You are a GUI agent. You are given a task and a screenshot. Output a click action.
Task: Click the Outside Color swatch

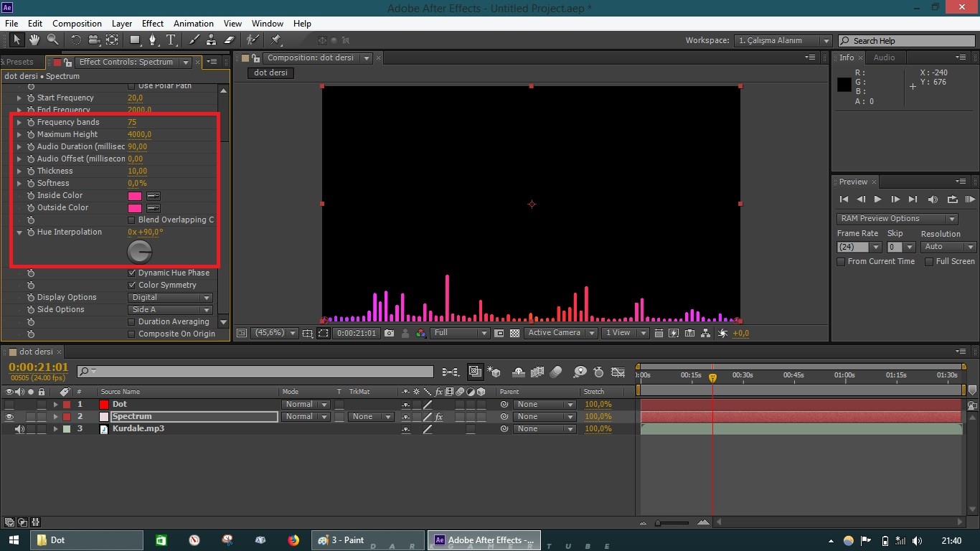(135, 208)
